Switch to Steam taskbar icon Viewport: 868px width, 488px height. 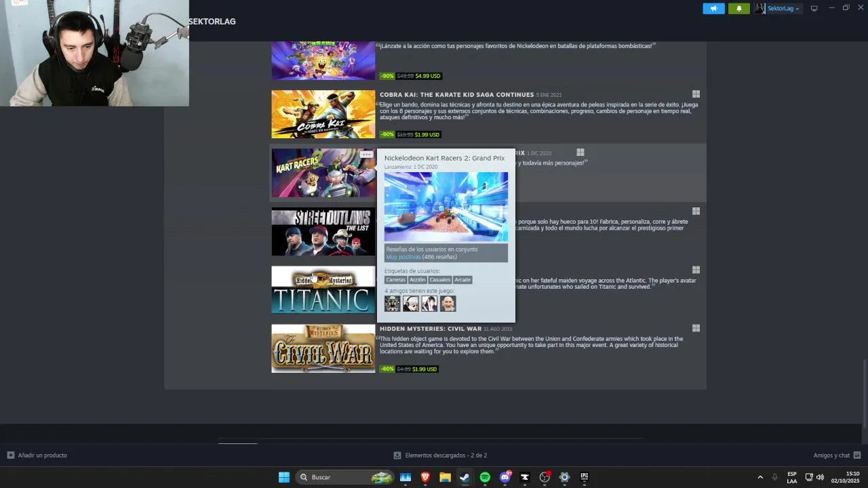tap(465, 477)
